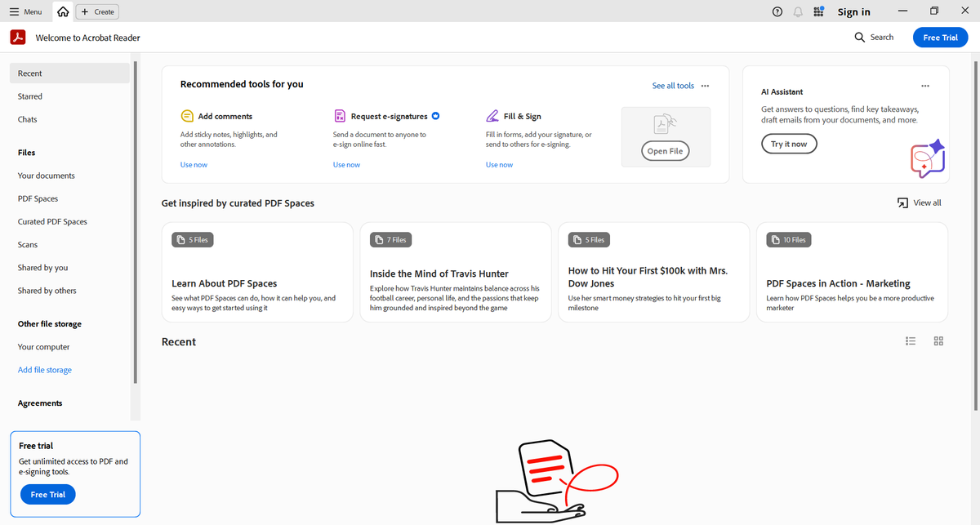The image size is (980, 525).
Task: Open How to Hit Your First $100k card
Action: point(654,272)
